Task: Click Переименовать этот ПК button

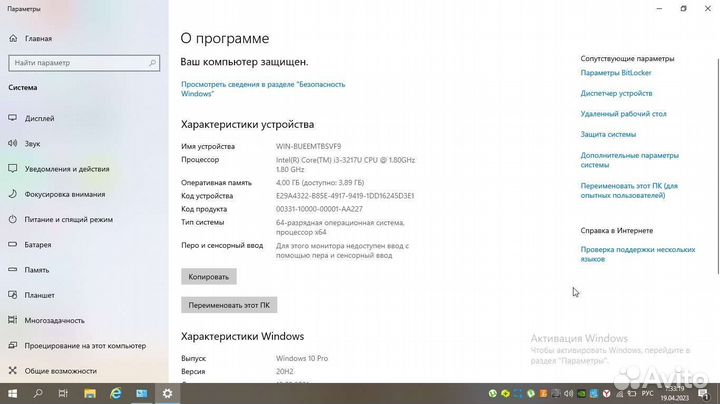Action: 229,305
